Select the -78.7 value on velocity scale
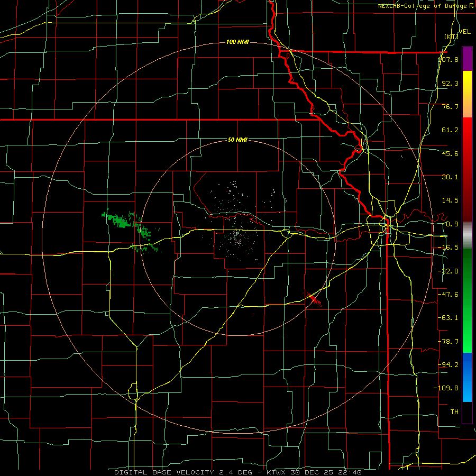The height and width of the screenshot is (476, 476). (x=448, y=342)
